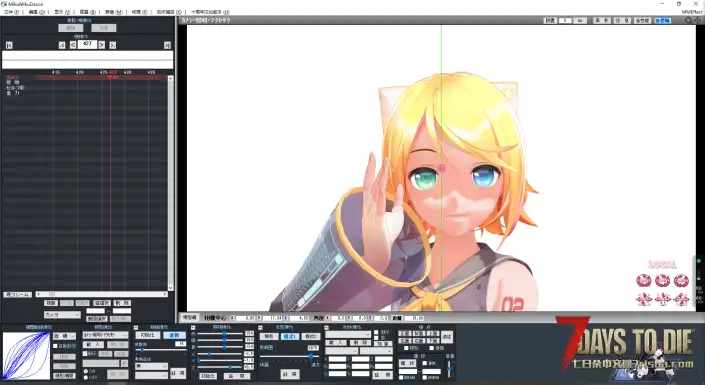
Task: Open the 文件 (F) menu
Action: (x=11, y=12)
